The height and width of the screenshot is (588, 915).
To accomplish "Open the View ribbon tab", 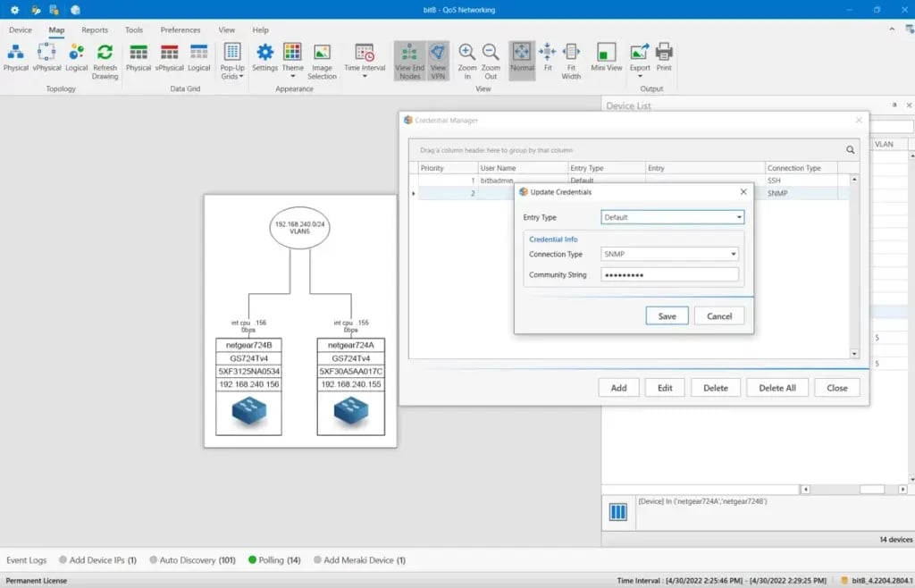I will click(226, 29).
